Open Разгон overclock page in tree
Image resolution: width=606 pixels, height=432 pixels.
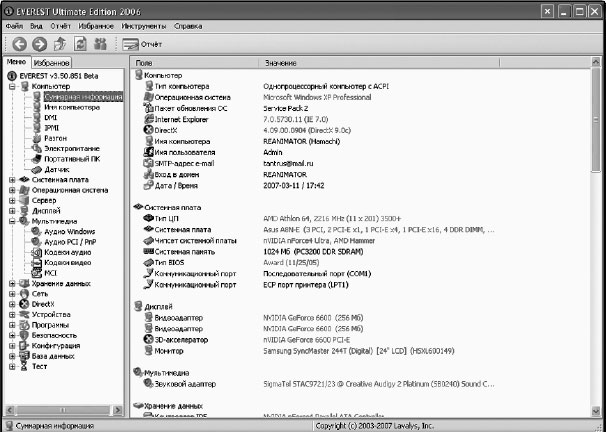click(57, 138)
